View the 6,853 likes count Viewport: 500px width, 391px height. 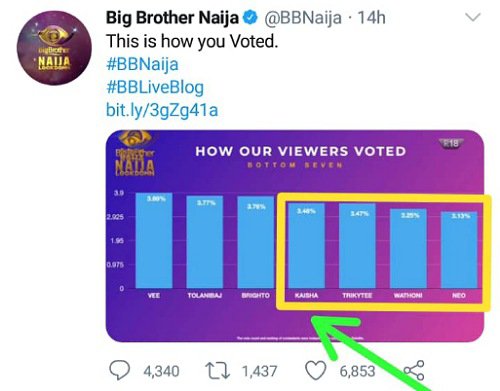coord(357,371)
